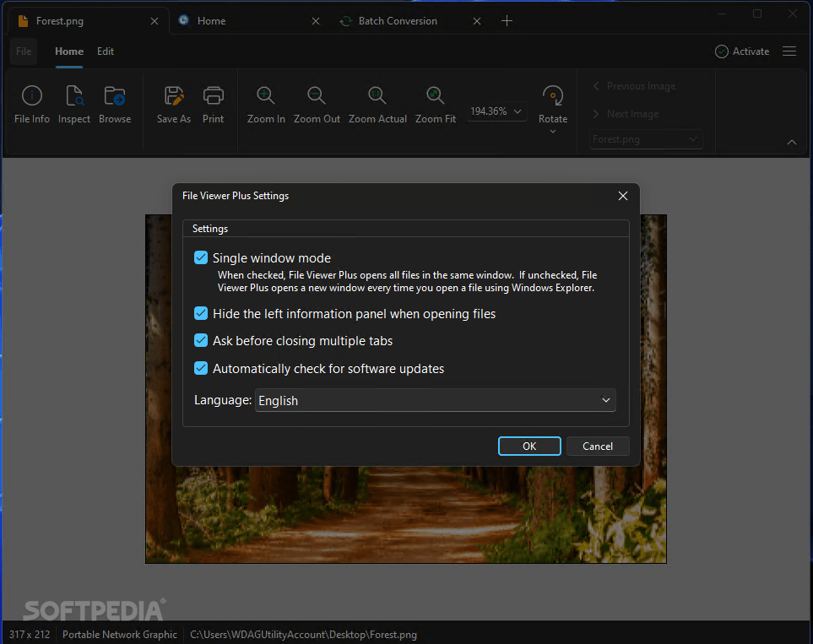The height and width of the screenshot is (644, 813).
Task: Open the Edit ribbon tab
Action: [106, 51]
